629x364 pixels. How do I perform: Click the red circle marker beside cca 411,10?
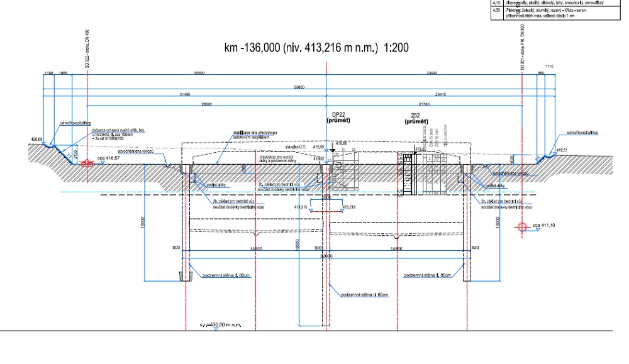click(x=521, y=228)
